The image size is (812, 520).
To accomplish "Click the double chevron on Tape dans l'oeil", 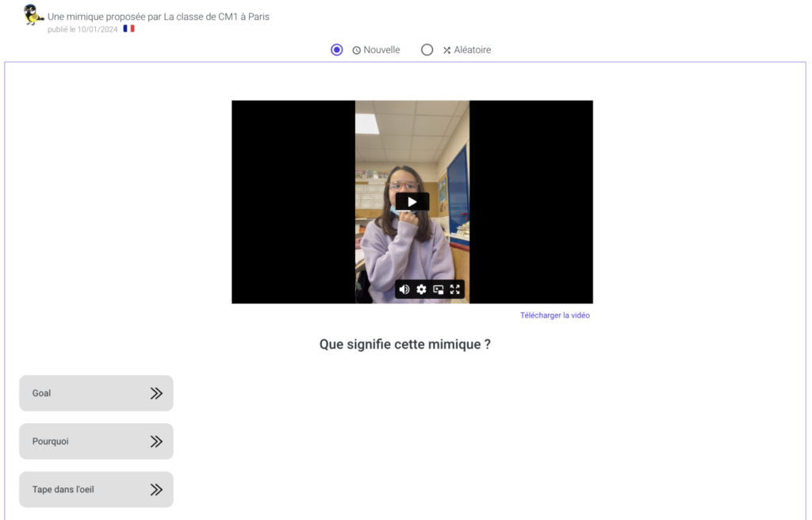I will [x=156, y=490].
